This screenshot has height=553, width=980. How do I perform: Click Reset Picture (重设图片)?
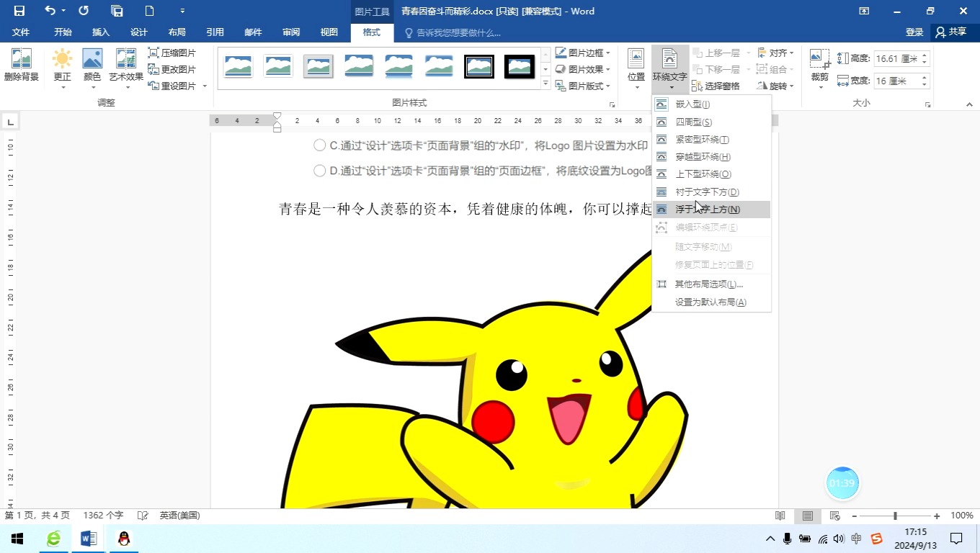pos(171,86)
